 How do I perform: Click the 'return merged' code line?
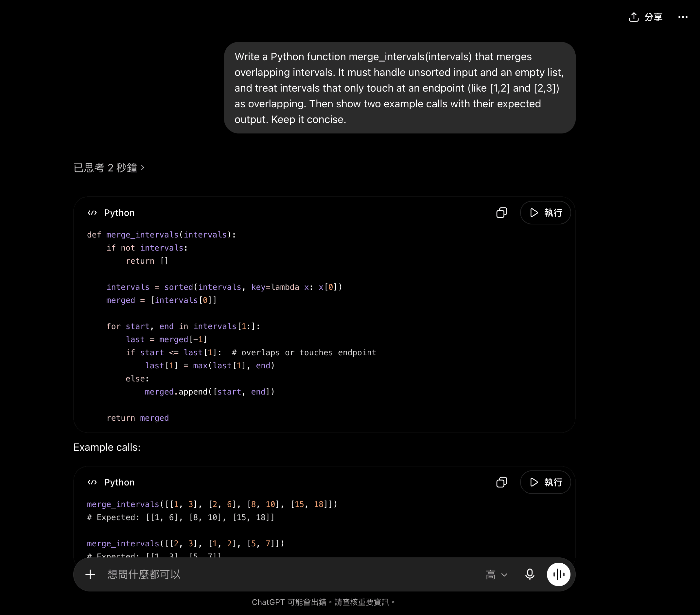pyautogui.click(x=137, y=418)
